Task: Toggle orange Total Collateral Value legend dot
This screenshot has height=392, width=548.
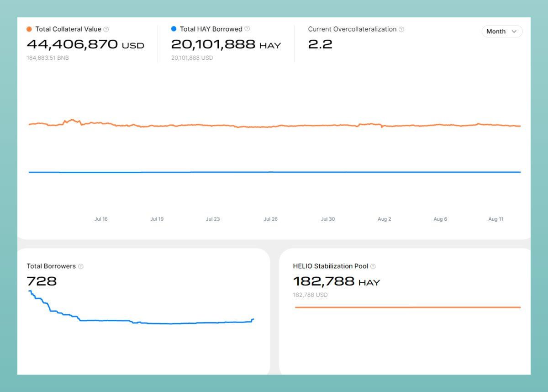Action: click(x=29, y=29)
